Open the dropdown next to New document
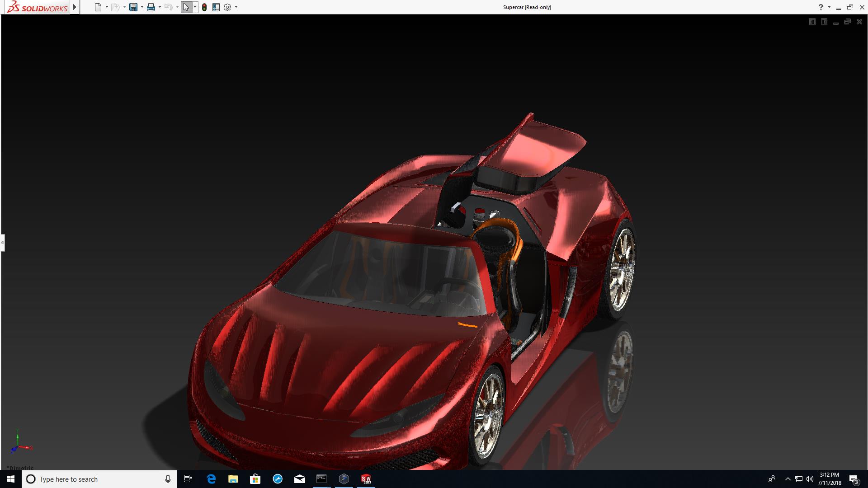868x488 pixels. point(107,7)
